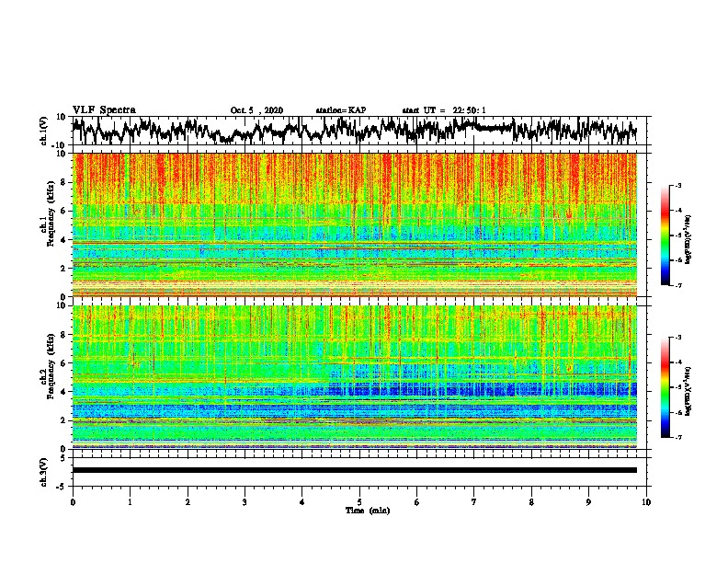Viewport: 728px width, 563px height.
Task: Click the "station=KAP" header label
Action: pos(341,110)
